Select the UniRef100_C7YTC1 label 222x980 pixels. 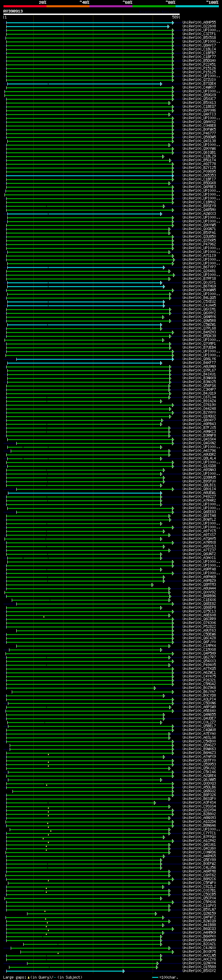pyautogui.click(x=199, y=834)
